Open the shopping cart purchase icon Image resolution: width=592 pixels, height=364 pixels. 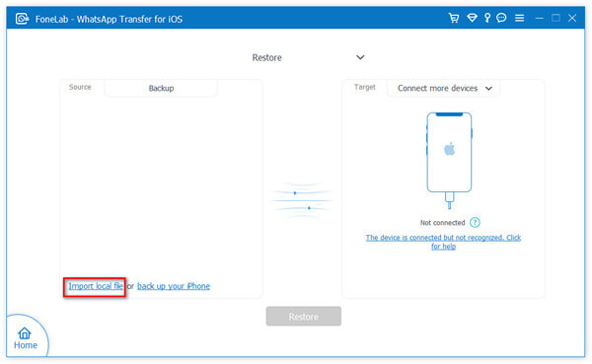[x=454, y=18]
